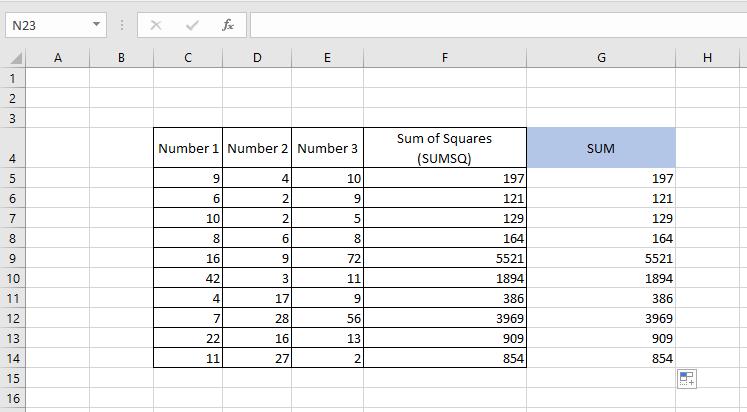Select cell G10 showing 1894
Viewport: 747px width, 412px height.
601,278
